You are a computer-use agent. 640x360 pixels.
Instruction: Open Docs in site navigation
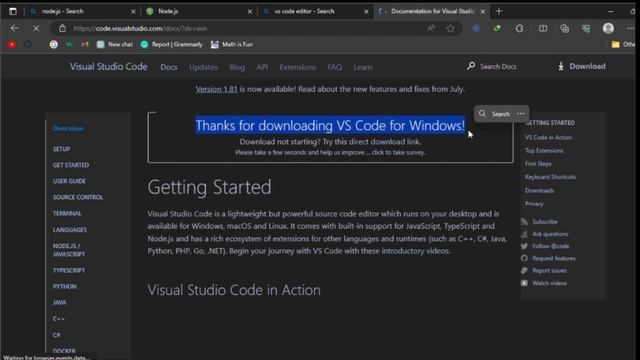point(169,67)
